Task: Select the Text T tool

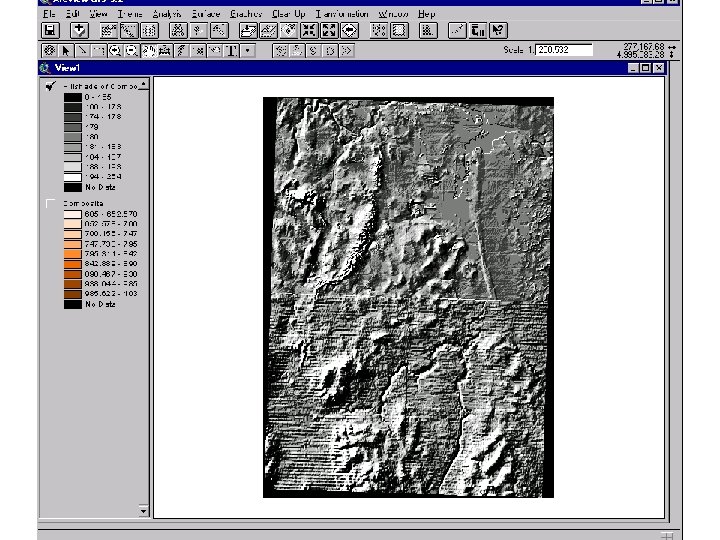Action: tap(231, 51)
